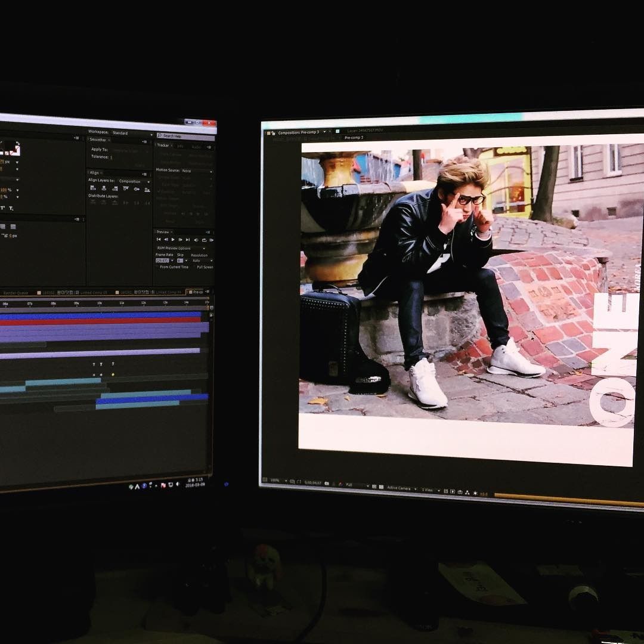Align layers to vertical center
This screenshot has width=644, height=644.
(x=137, y=190)
